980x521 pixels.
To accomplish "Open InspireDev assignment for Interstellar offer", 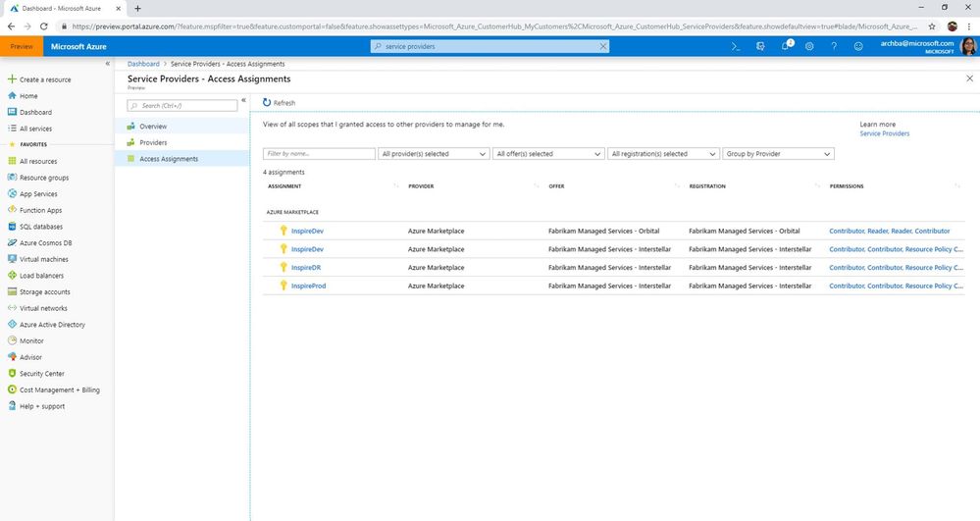I will [307, 249].
